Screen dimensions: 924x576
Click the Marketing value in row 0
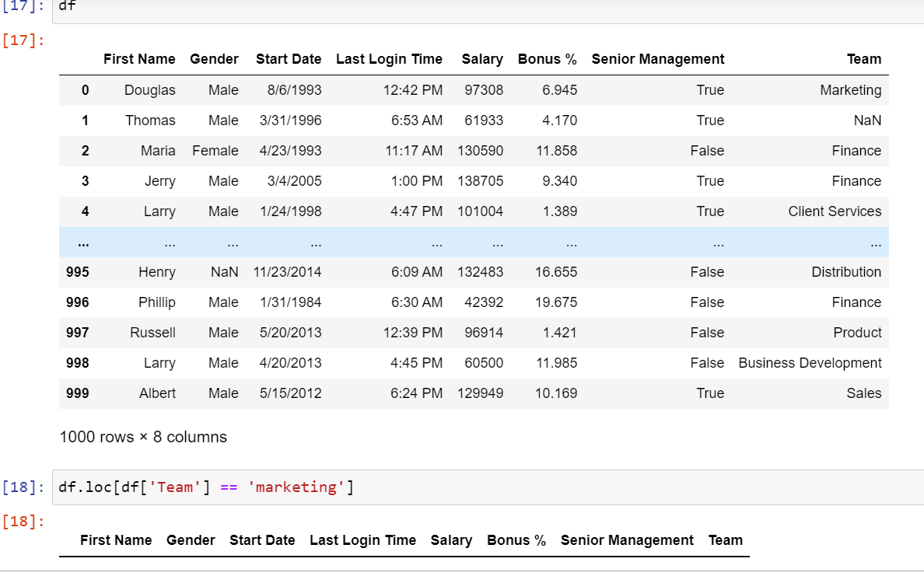pos(850,89)
